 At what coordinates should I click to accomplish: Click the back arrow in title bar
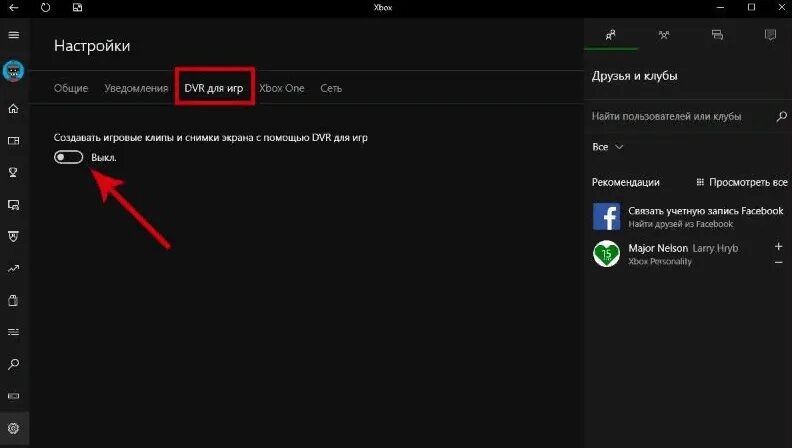[14, 8]
